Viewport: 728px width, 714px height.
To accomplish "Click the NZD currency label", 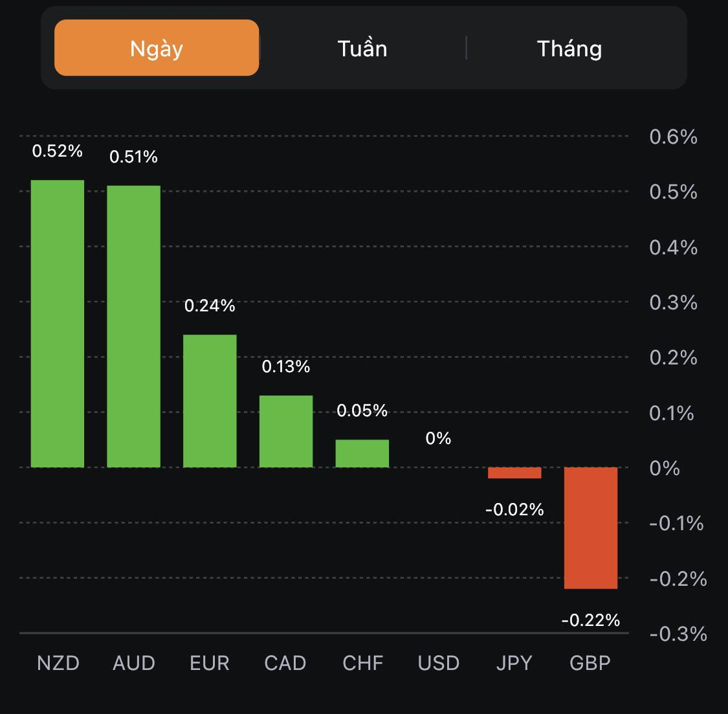I will coord(58,663).
